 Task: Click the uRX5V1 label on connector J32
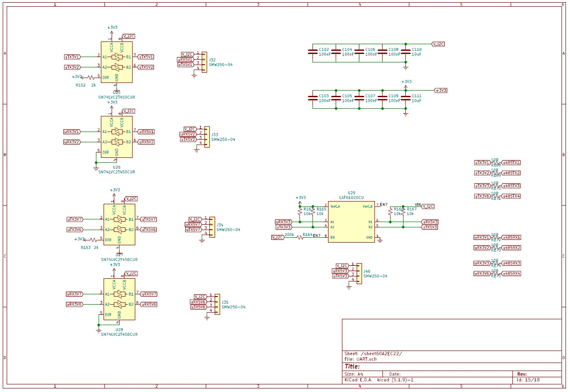click(x=186, y=59)
